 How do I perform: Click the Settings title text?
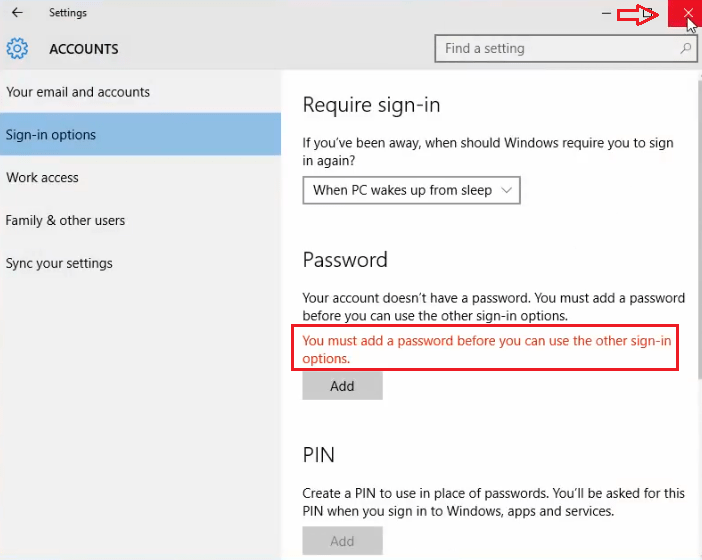point(68,13)
